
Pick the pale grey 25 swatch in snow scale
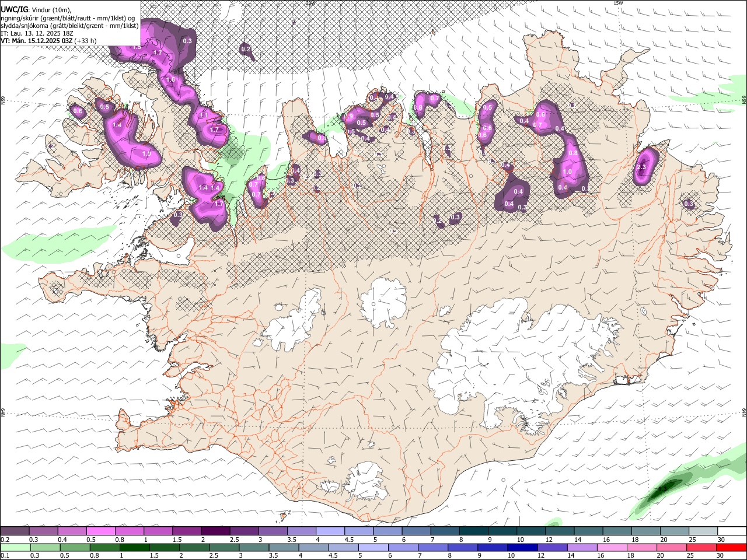[703, 531]
